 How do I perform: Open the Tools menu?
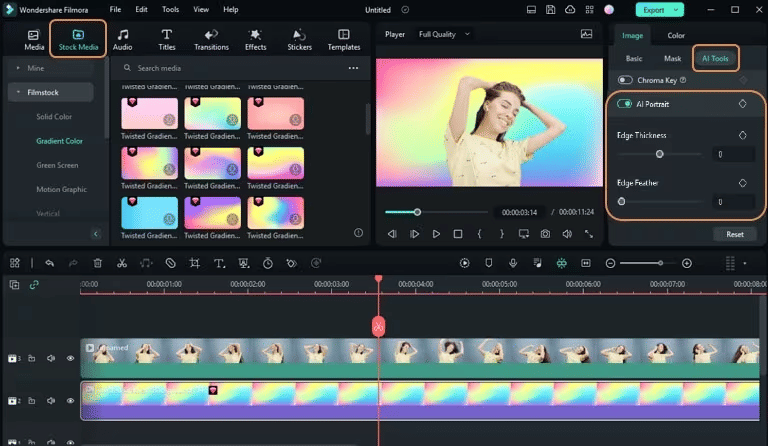point(170,9)
